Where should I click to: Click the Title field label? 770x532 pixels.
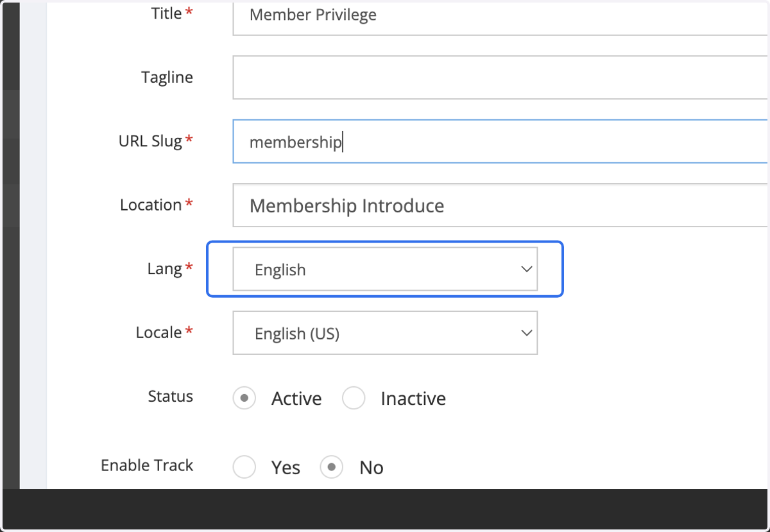(x=167, y=13)
